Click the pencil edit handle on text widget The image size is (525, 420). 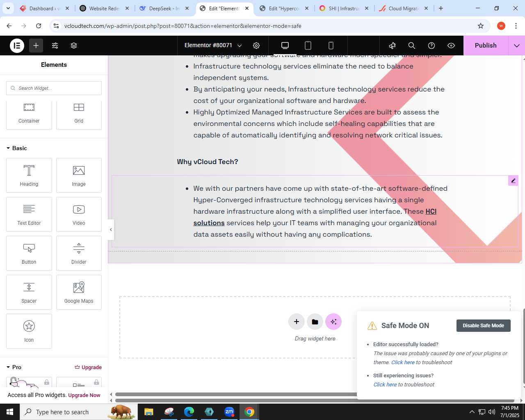[513, 180]
